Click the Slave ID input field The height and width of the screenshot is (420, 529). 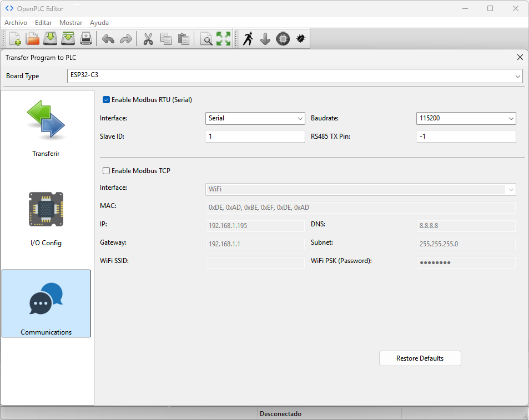click(x=255, y=136)
